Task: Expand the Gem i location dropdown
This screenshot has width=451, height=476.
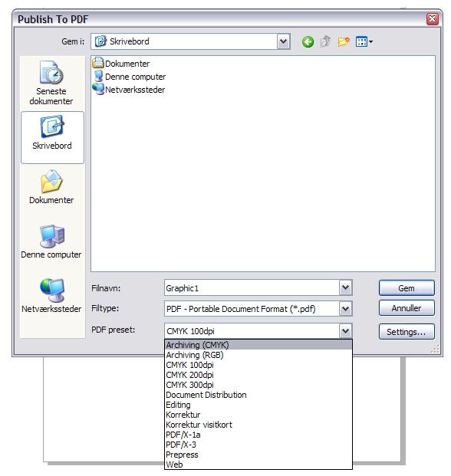Action: click(x=283, y=41)
